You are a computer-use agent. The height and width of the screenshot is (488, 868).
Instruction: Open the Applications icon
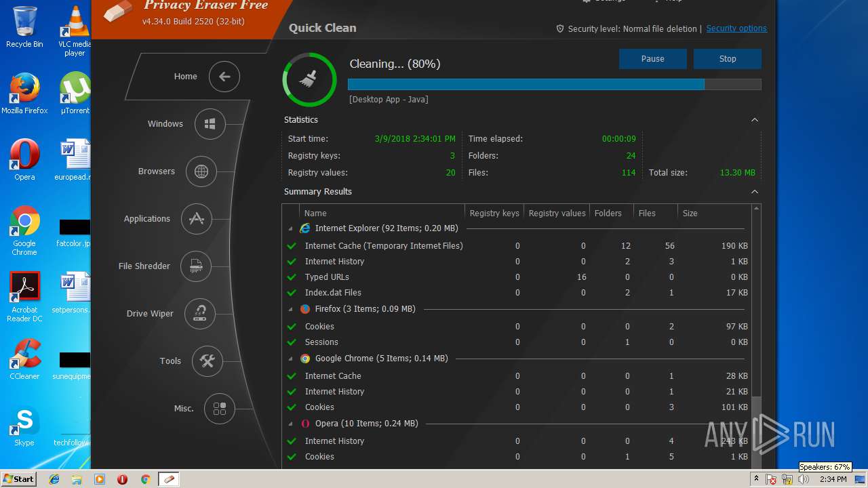pos(197,219)
